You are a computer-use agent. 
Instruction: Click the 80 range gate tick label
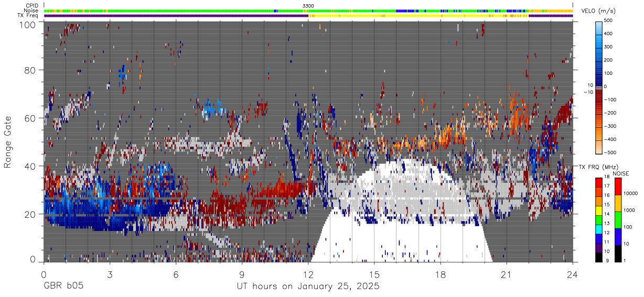pyautogui.click(x=30, y=70)
